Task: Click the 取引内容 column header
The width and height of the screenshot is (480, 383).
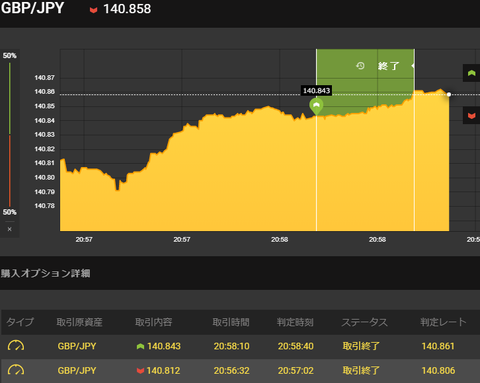Action: point(153,322)
